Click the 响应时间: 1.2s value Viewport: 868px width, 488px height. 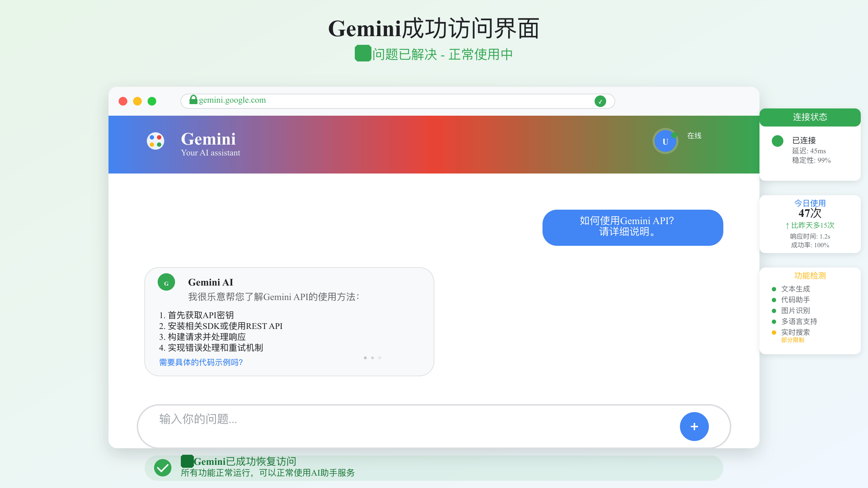810,236
